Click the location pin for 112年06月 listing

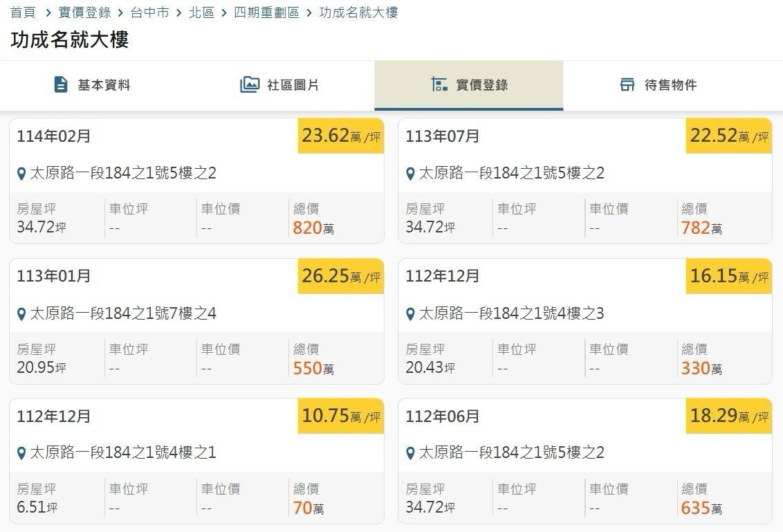[410, 453]
